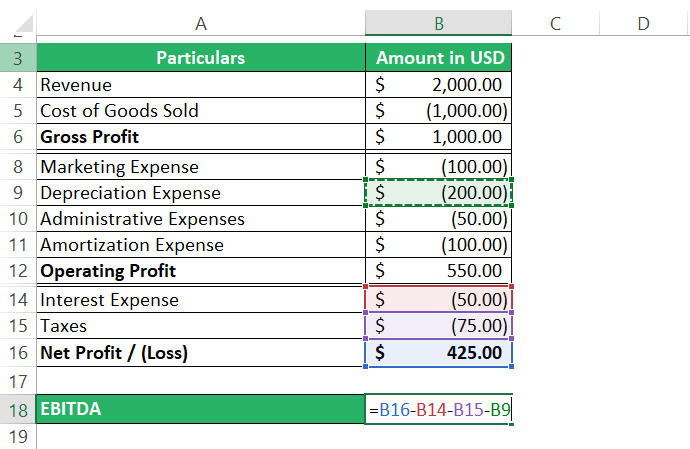
Task: Click column C header
Action: (553, 22)
